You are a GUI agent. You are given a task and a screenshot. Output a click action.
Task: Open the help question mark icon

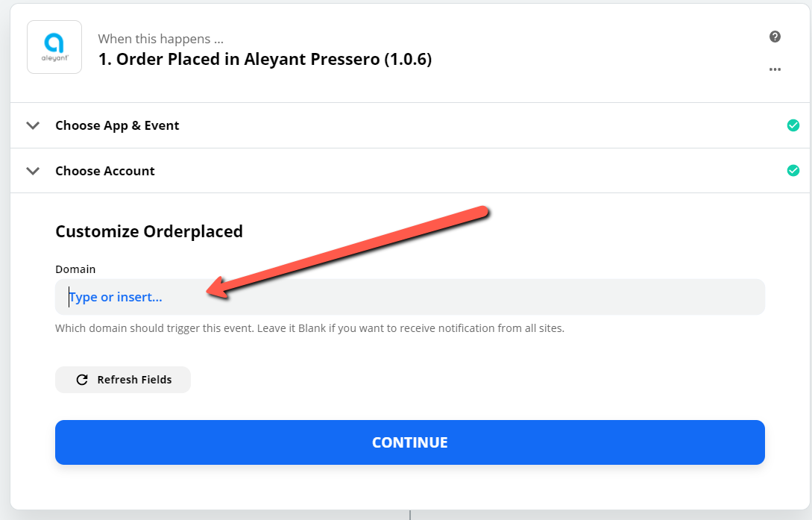775,37
